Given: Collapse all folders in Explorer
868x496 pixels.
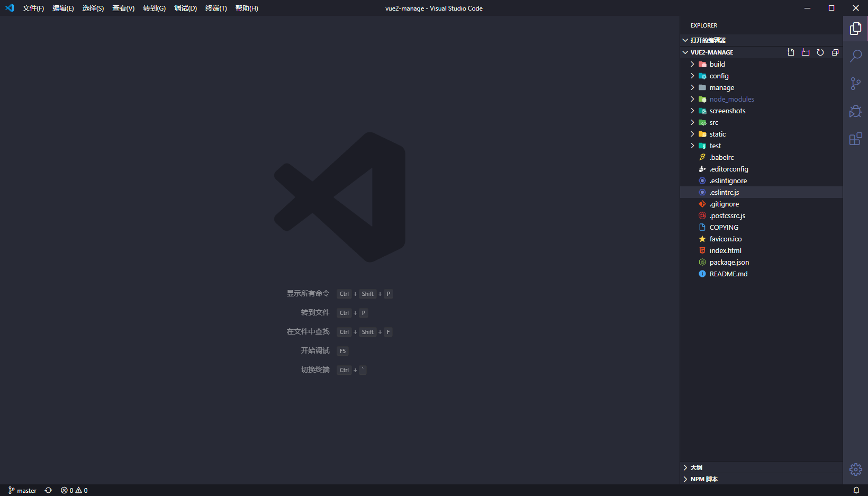Looking at the screenshot, I should [x=835, y=52].
